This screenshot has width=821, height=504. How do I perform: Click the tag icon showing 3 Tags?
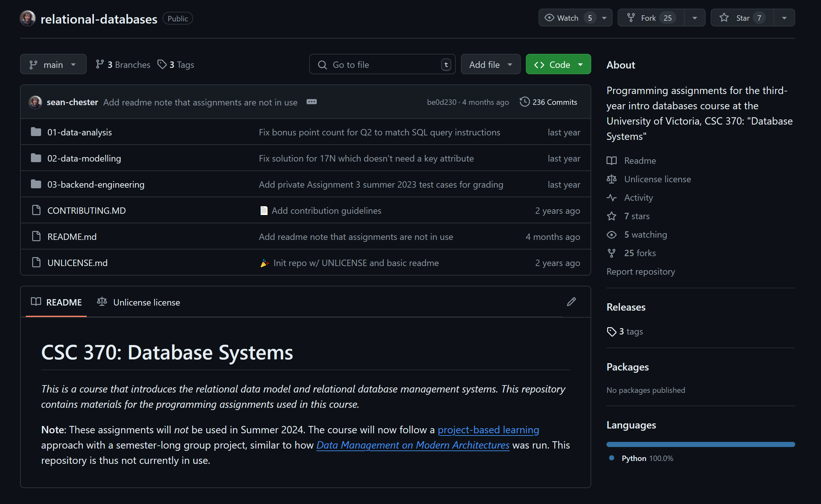tap(163, 64)
